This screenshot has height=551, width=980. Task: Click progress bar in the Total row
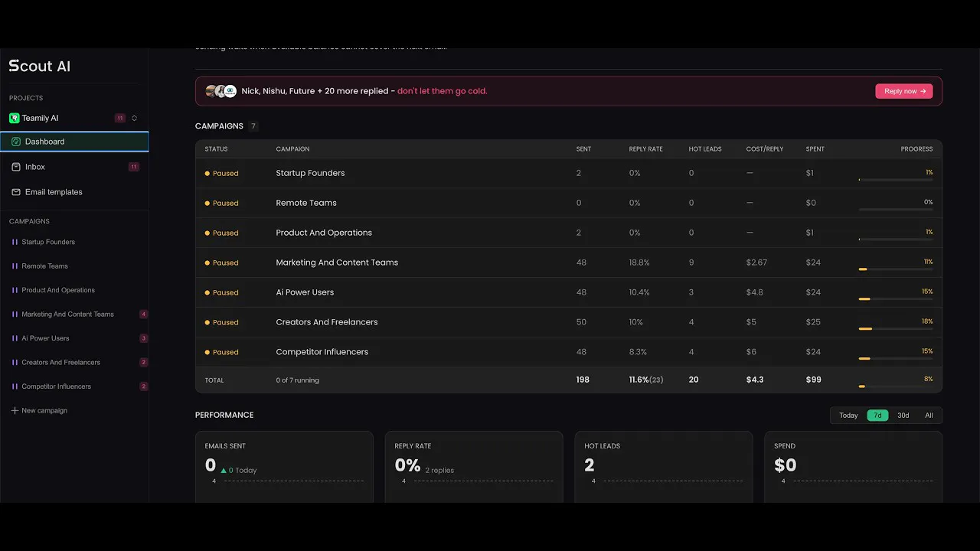pos(896,386)
